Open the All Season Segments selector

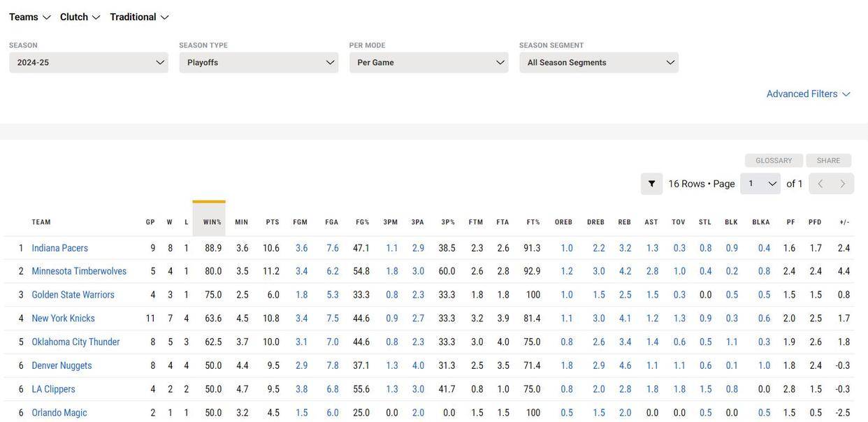point(599,62)
